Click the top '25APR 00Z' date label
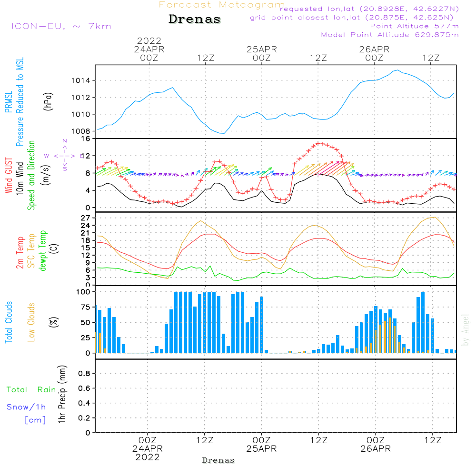This screenshot has height=476, width=476. [x=262, y=53]
